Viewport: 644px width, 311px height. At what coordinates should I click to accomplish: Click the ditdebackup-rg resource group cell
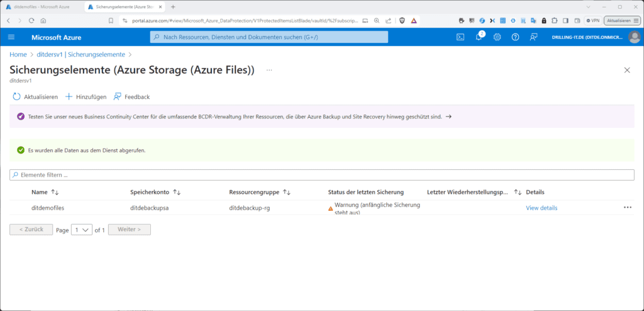point(249,208)
